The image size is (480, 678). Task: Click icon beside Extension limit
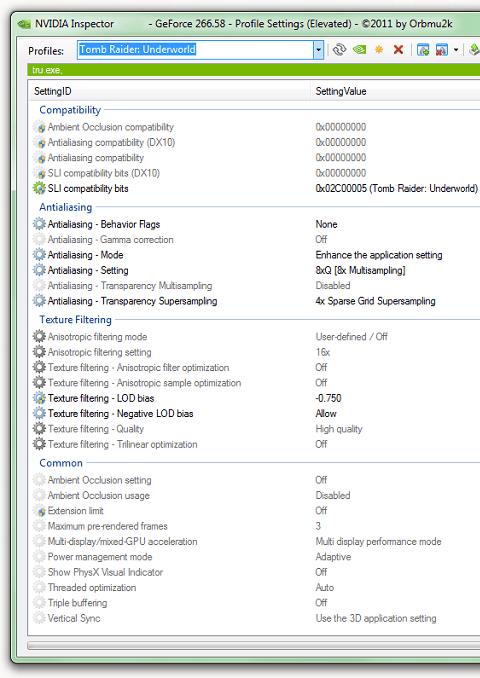[x=39, y=511]
